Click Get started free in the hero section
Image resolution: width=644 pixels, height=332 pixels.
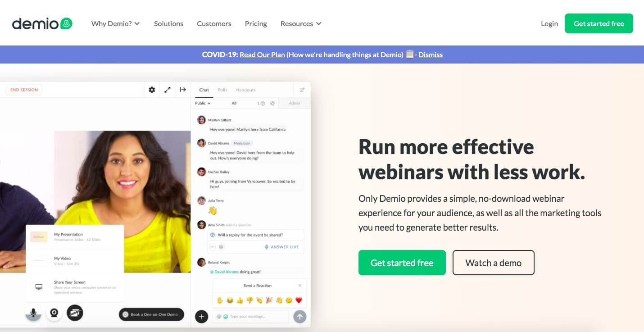(x=402, y=263)
